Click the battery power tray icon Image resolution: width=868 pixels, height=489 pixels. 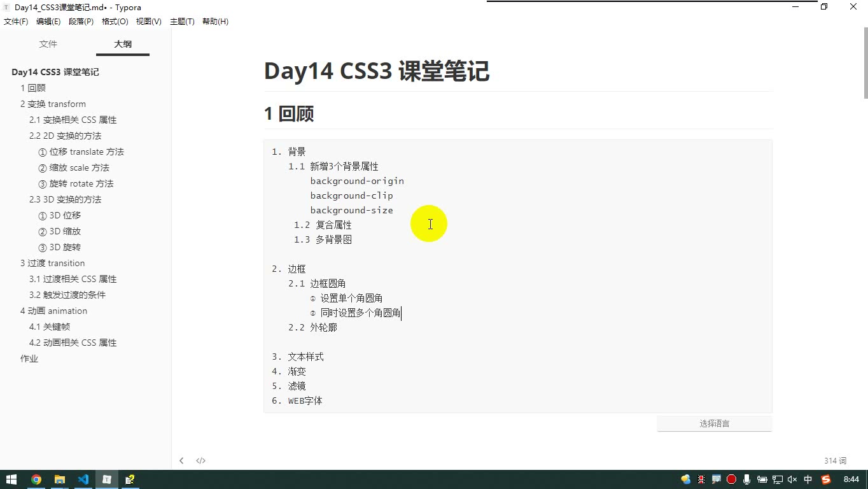tap(762, 479)
